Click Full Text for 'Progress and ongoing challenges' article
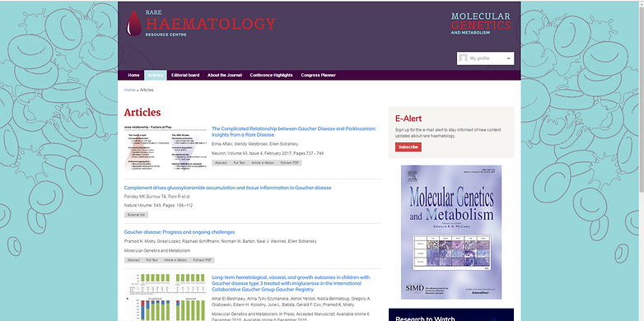Viewport: 644px width, 321px height. coord(152,260)
